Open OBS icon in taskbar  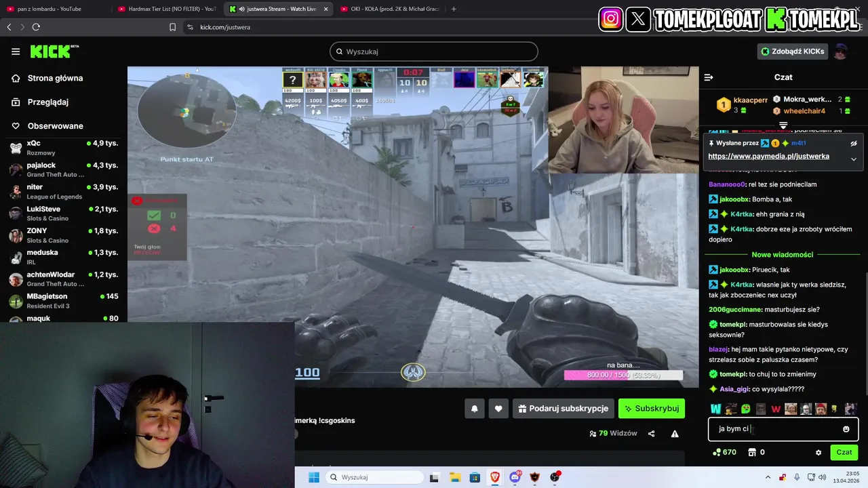point(555,477)
